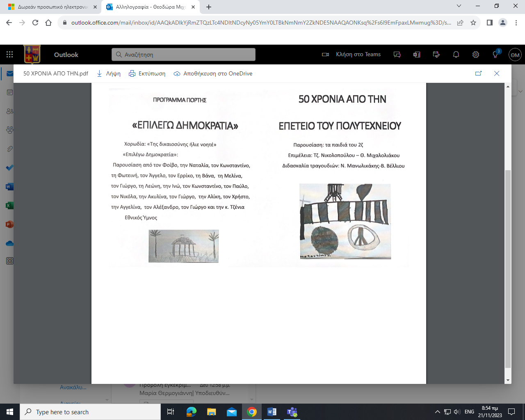Open Chrome profile icon
The image size is (525, 420).
click(503, 23)
